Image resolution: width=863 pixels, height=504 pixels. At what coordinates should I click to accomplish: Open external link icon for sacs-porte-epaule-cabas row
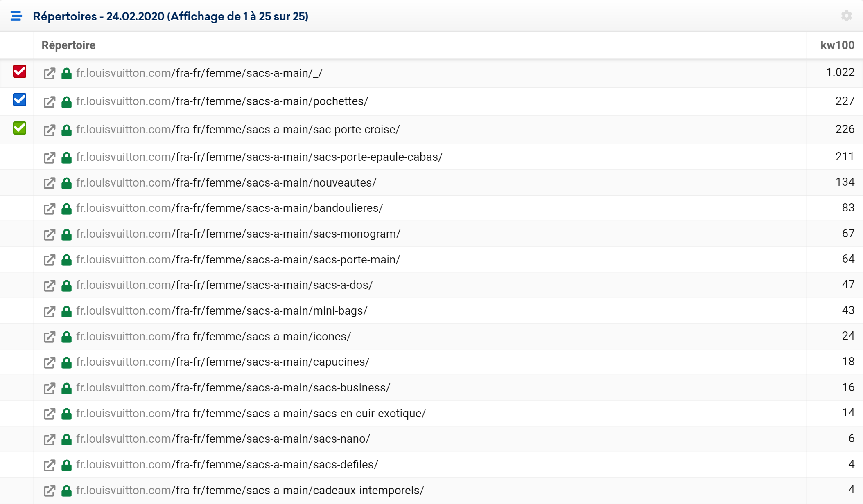click(x=50, y=157)
